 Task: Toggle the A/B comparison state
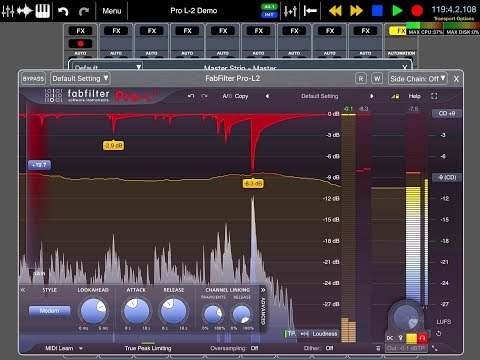pos(227,96)
